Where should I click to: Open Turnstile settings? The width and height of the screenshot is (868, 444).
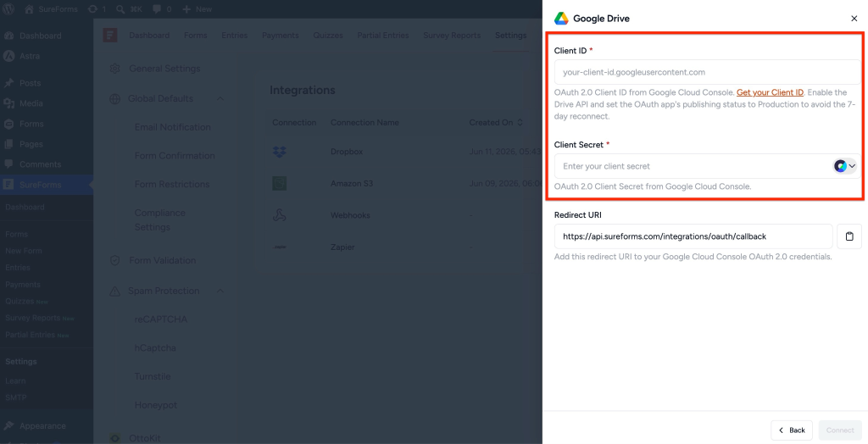pyautogui.click(x=153, y=376)
